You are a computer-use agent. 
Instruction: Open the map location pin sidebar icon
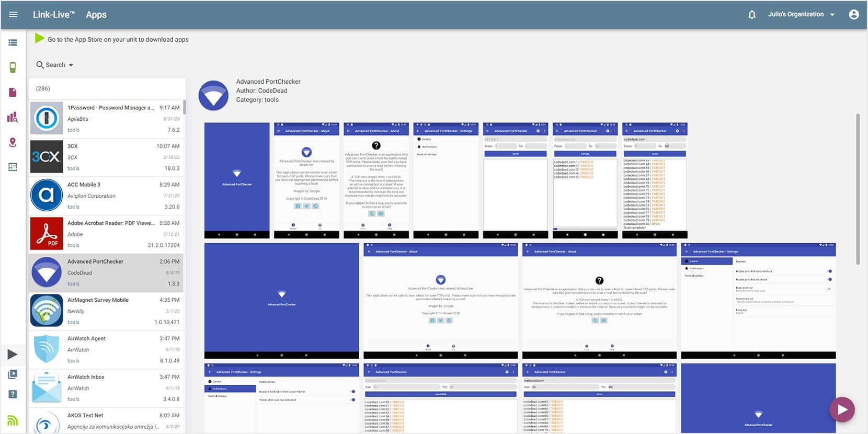click(x=13, y=142)
